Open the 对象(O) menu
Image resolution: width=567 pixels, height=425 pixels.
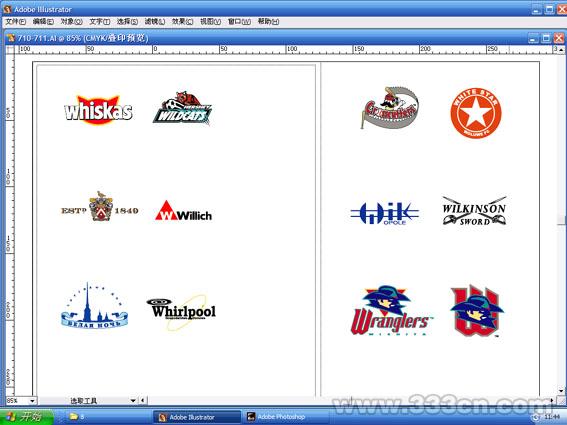click(x=71, y=22)
